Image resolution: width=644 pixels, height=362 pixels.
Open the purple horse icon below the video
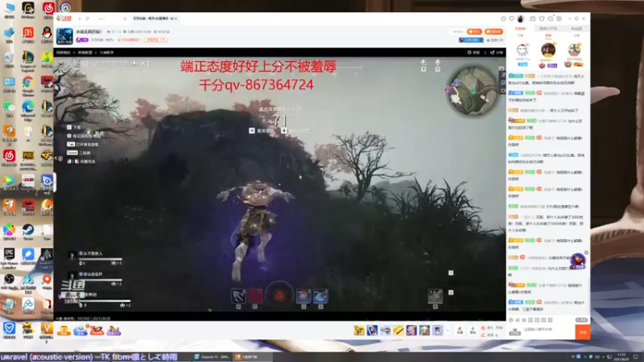(114, 331)
